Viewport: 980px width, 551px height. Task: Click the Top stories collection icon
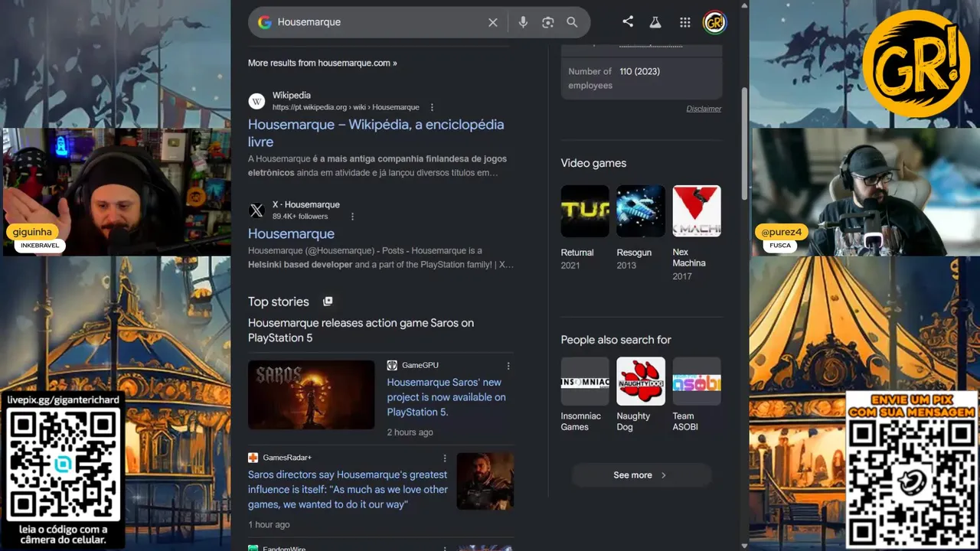click(328, 302)
